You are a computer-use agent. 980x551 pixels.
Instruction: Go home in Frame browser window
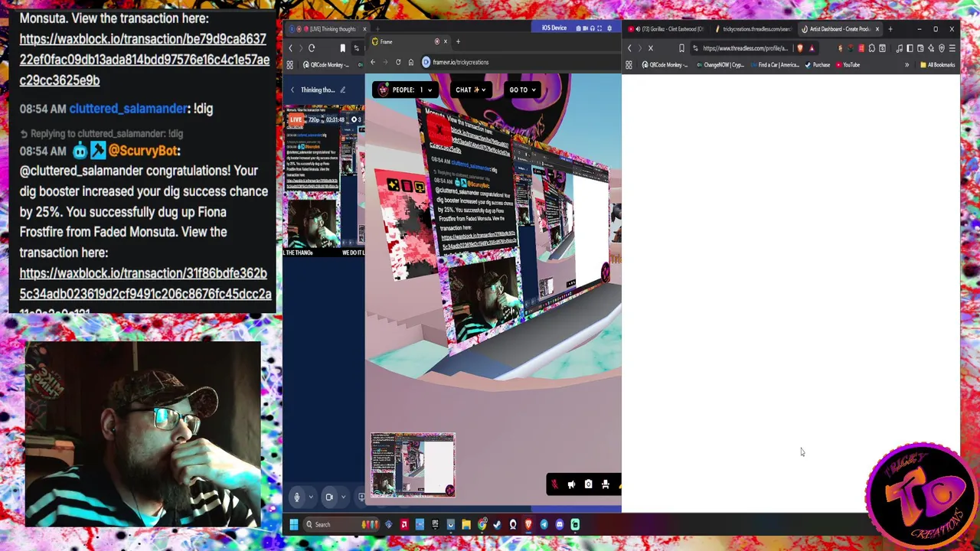411,62
